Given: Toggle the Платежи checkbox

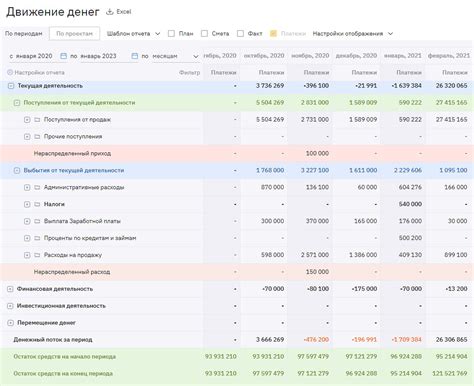Looking at the screenshot, I should tap(273, 33).
